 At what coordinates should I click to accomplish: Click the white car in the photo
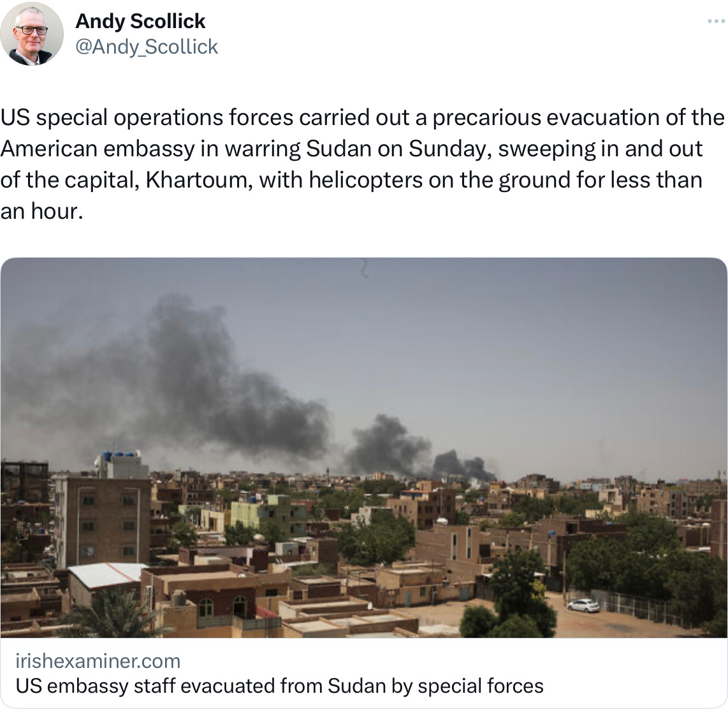click(x=583, y=605)
